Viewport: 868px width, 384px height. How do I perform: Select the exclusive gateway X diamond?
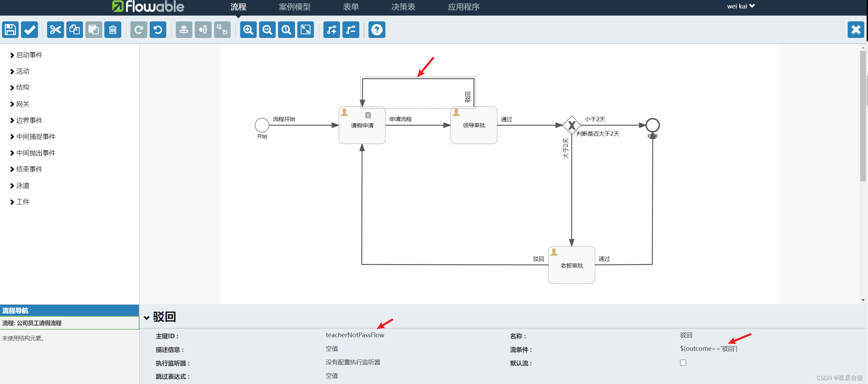point(572,125)
